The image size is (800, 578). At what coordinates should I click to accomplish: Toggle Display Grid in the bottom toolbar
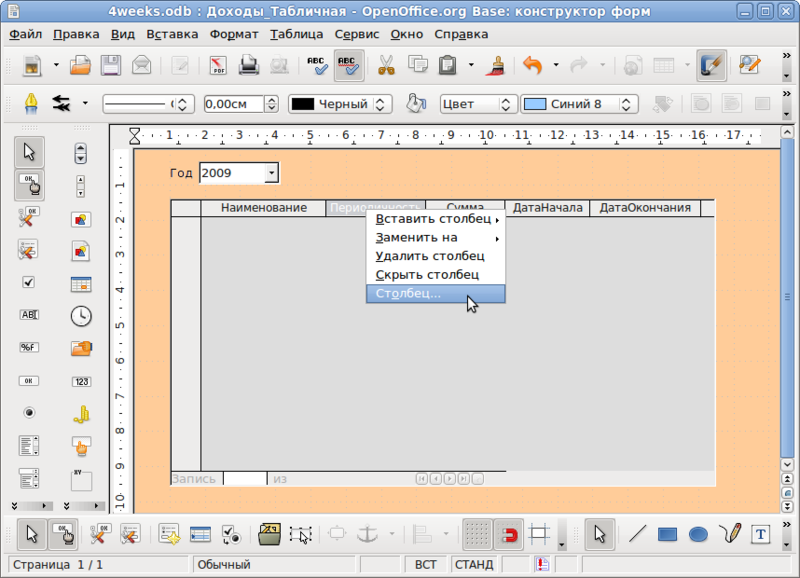coord(477,535)
